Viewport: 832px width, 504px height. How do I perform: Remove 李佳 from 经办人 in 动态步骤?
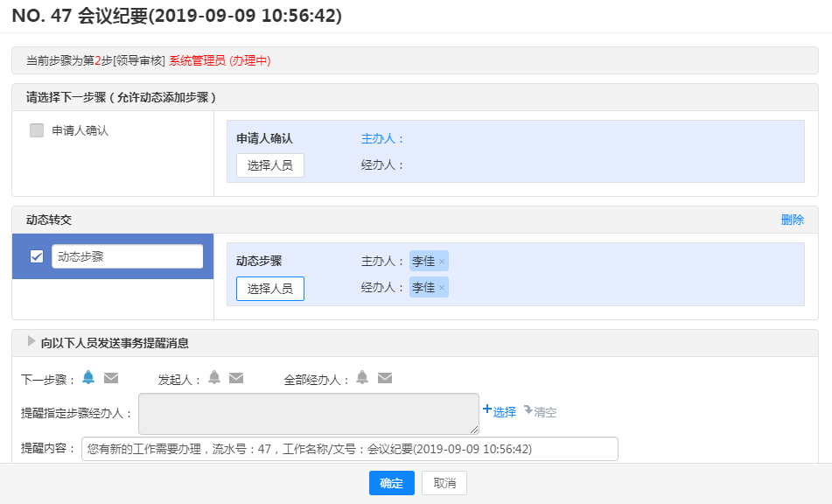pyautogui.click(x=442, y=288)
